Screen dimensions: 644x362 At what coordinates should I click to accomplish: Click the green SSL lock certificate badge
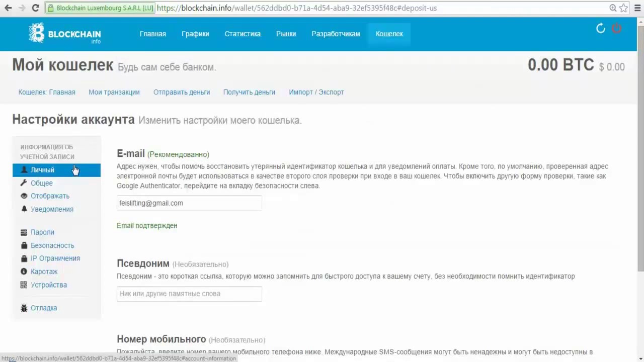[x=101, y=8]
